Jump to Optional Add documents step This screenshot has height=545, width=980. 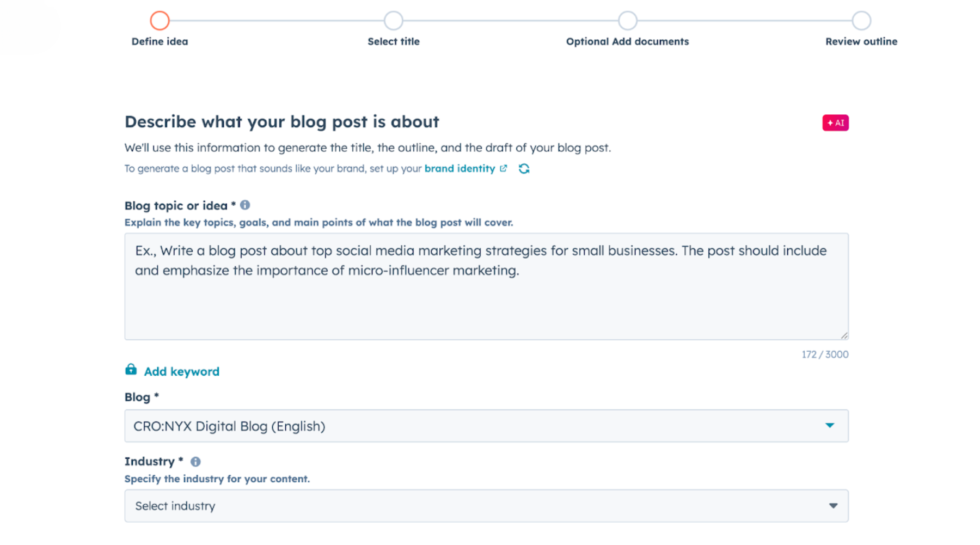(x=627, y=21)
